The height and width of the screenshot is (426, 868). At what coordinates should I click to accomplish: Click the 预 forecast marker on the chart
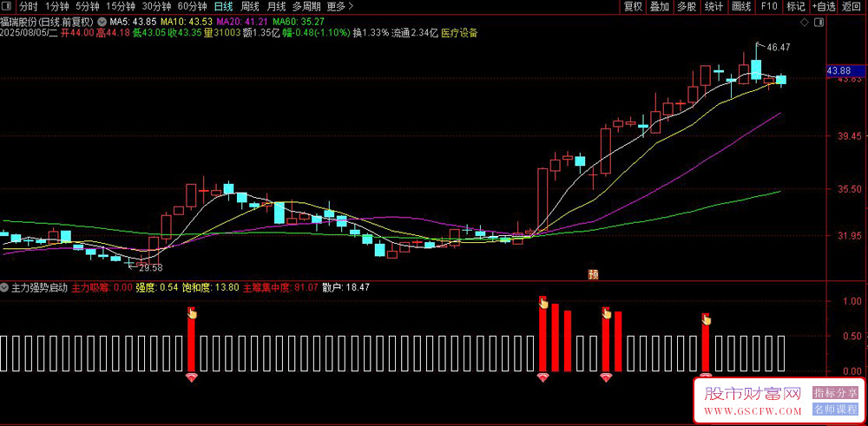(594, 274)
